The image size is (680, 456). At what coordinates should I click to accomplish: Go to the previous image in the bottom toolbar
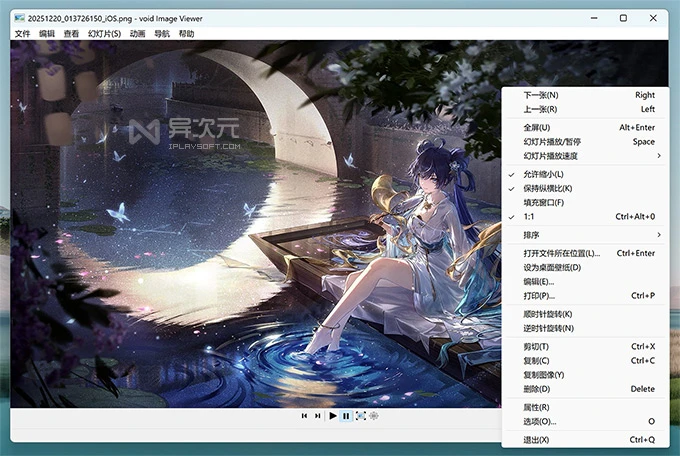304,416
